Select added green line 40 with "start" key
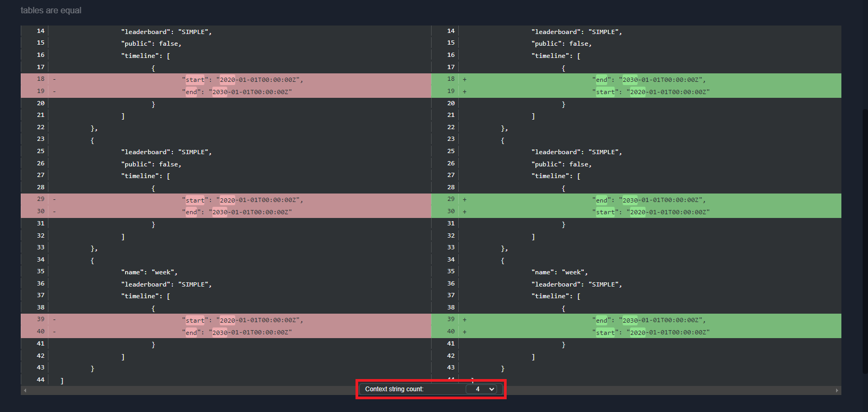Viewport: 868px width, 412px height. click(x=636, y=332)
